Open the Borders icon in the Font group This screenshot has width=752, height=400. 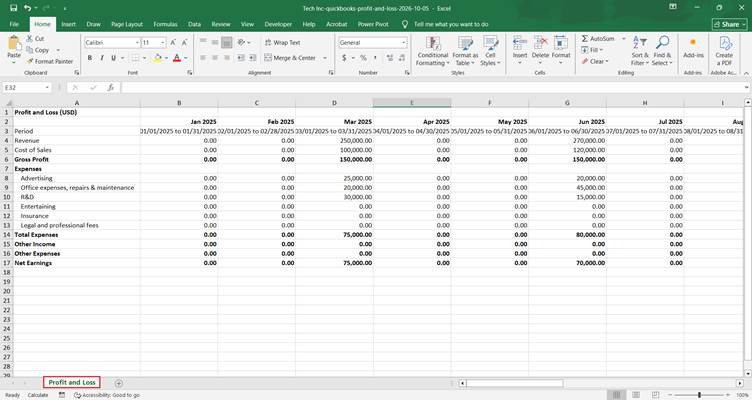click(x=135, y=58)
